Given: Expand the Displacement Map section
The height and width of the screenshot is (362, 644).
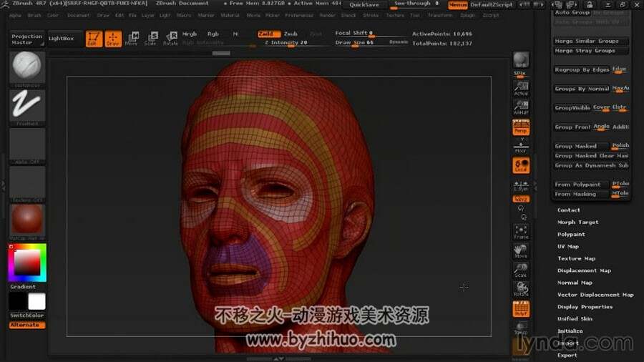Looking at the screenshot, I should [584, 270].
